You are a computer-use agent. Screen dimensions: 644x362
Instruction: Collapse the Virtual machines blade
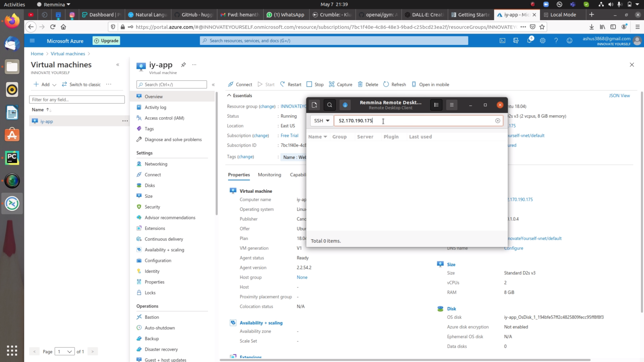(118, 65)
